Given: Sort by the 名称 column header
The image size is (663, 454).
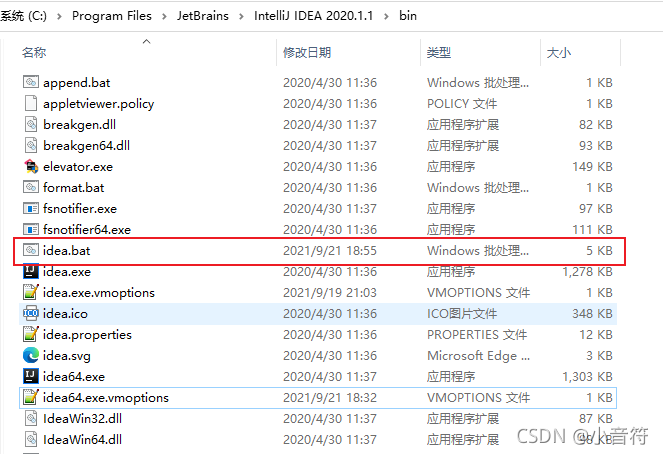Looking at the screenshot, I should click(x=34, y=52).
